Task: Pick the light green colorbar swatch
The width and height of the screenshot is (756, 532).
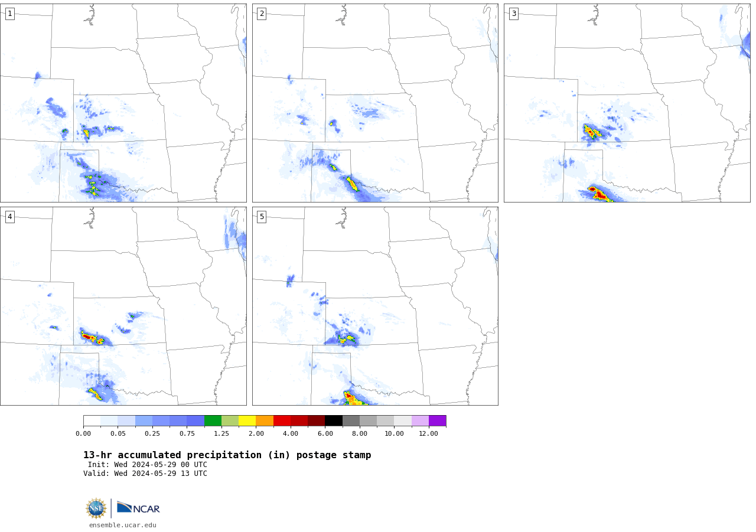Action: click(230, 421)
